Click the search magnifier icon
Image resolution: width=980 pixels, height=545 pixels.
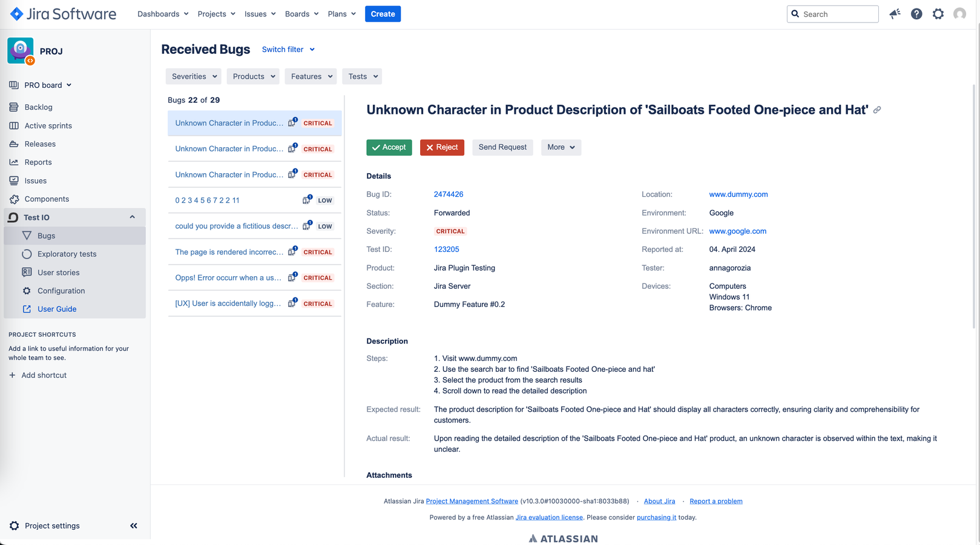pos(795,14)
